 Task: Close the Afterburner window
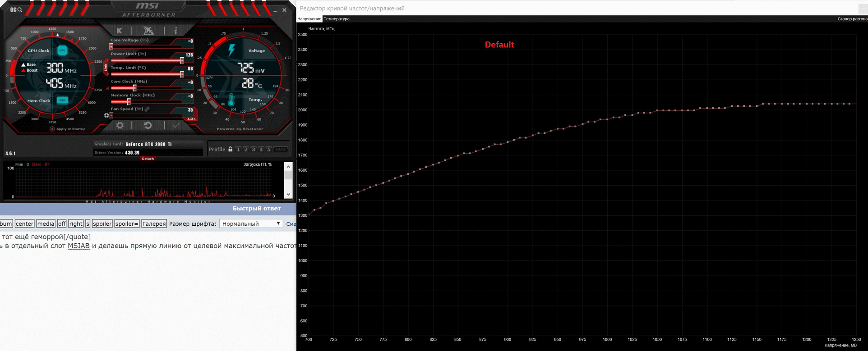tap(284, 10)
